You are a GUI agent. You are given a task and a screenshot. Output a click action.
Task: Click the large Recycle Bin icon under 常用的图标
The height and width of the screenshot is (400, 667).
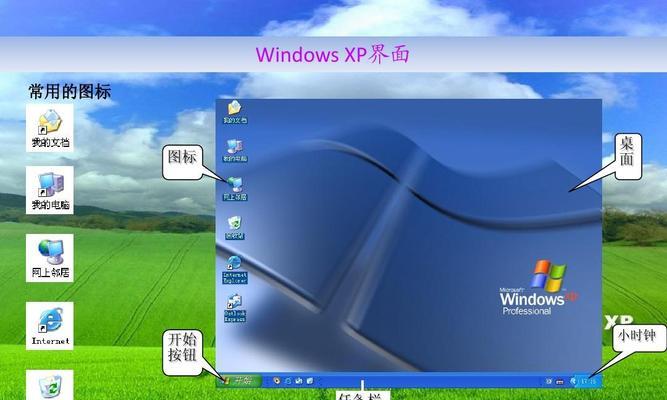tap(50, 385)
